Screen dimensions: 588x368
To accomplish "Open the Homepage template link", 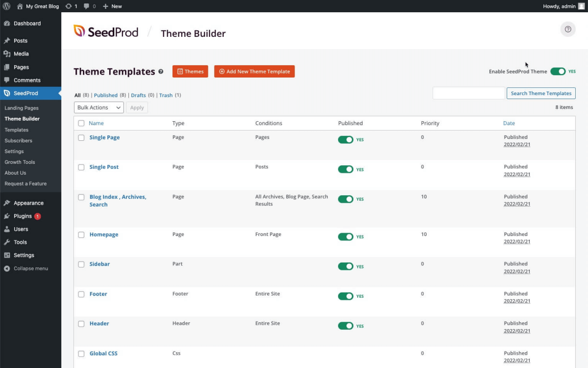I will point(103,235).
